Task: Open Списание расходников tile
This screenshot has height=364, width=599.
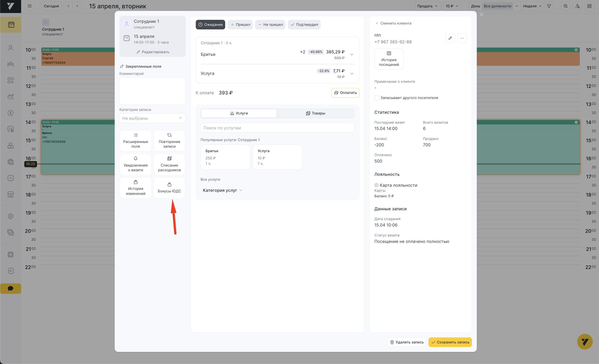Action: tap(169, 164)
